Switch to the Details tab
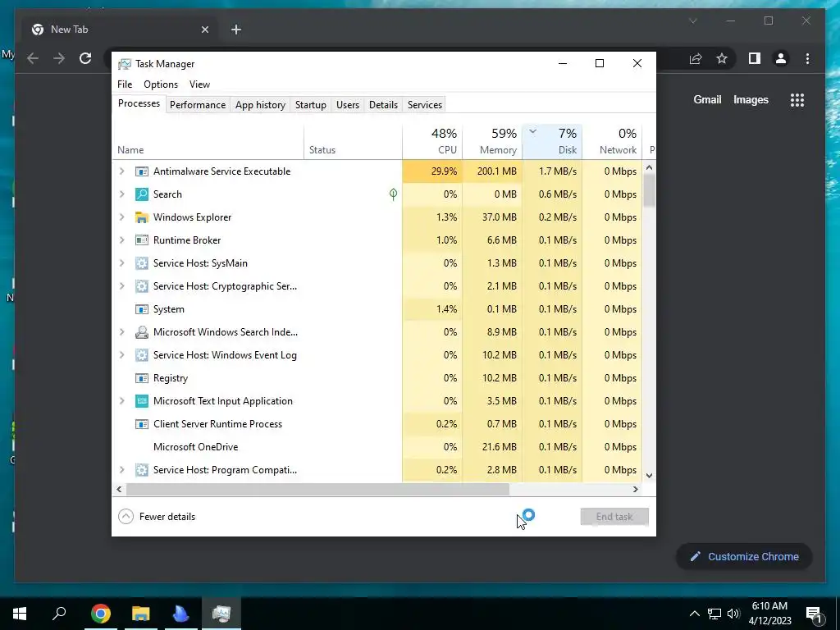Image resolution: width=840 pixels, height=630 pixels. (384, 105)
